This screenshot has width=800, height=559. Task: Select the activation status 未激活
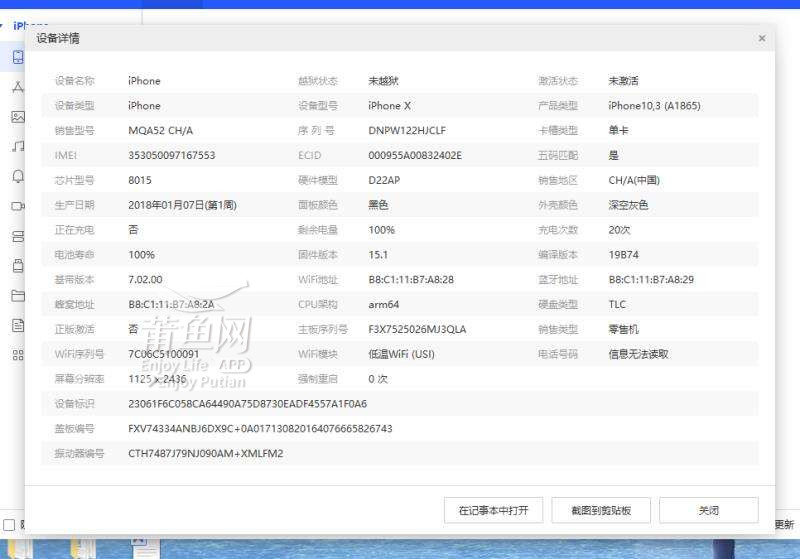[623, 81]
